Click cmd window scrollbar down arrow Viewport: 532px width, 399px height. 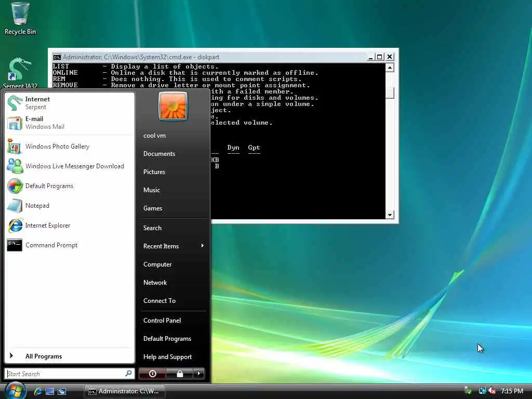pos(390,215)
